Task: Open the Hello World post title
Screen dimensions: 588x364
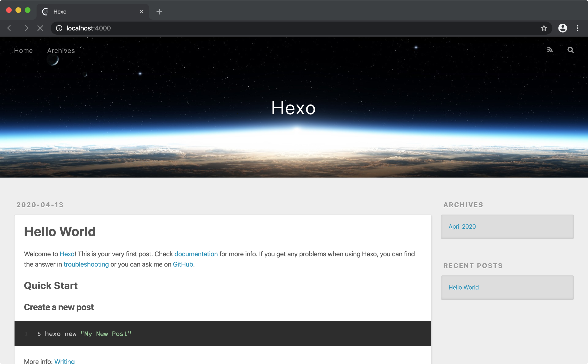Action: tap(60, 232)
